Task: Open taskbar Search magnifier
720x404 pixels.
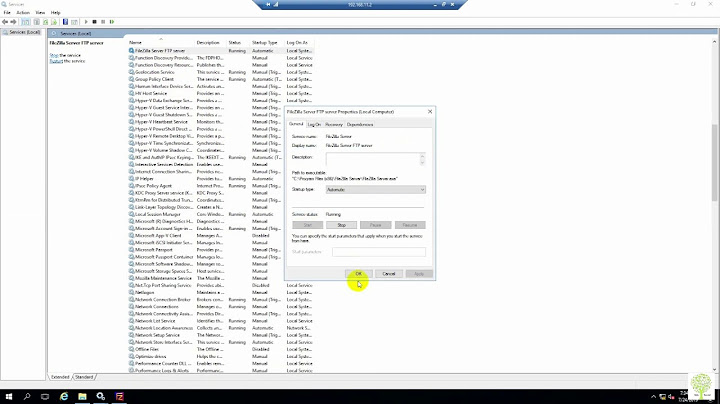Action: click(x=27, y=397)
